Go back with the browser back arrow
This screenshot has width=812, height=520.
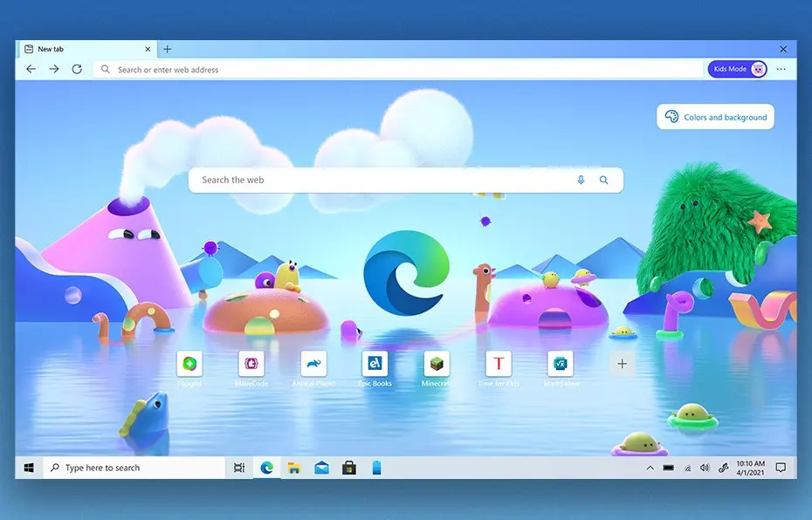31,69
